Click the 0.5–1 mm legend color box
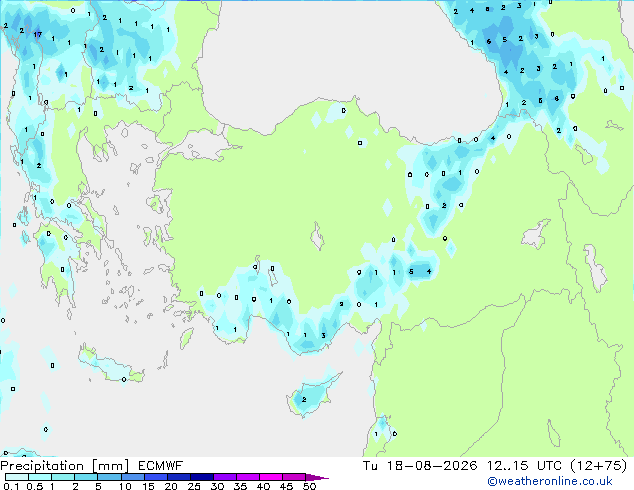Viewport: 634px width, 490px height. point(40,477)
